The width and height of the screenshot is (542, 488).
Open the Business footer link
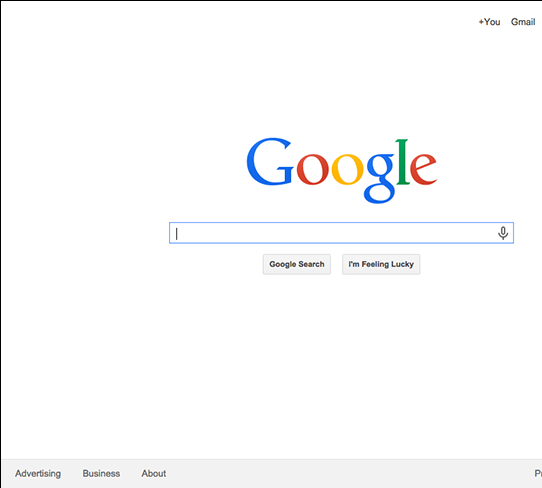101,473
